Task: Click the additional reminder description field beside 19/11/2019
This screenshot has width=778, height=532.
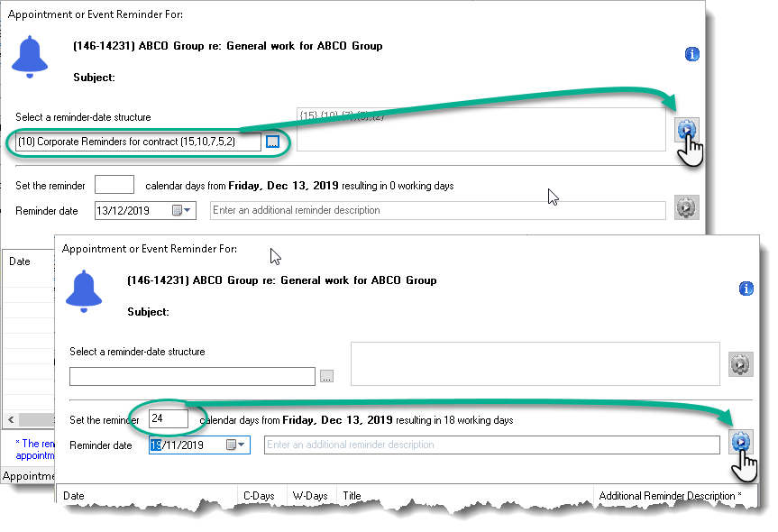Action: click(491, 445)
